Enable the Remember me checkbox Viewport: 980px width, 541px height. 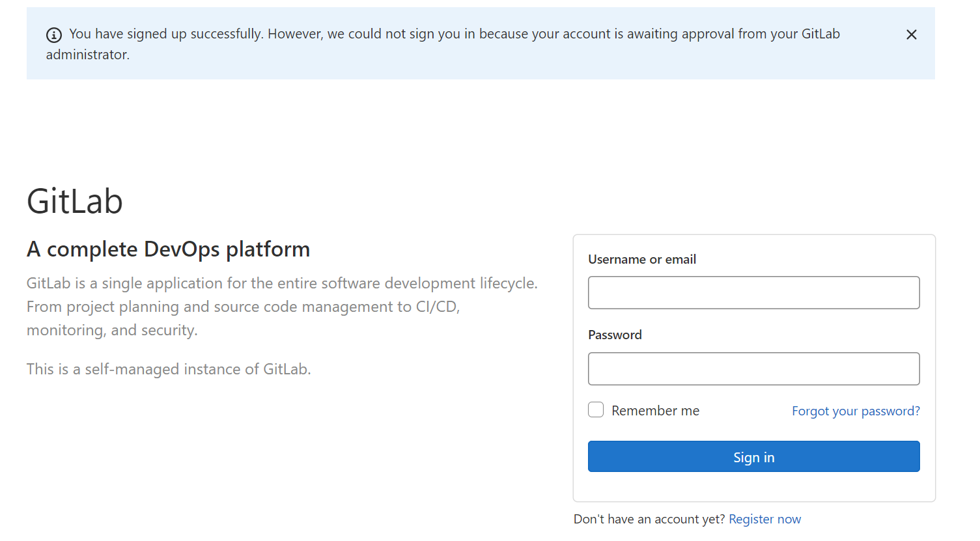596,409
